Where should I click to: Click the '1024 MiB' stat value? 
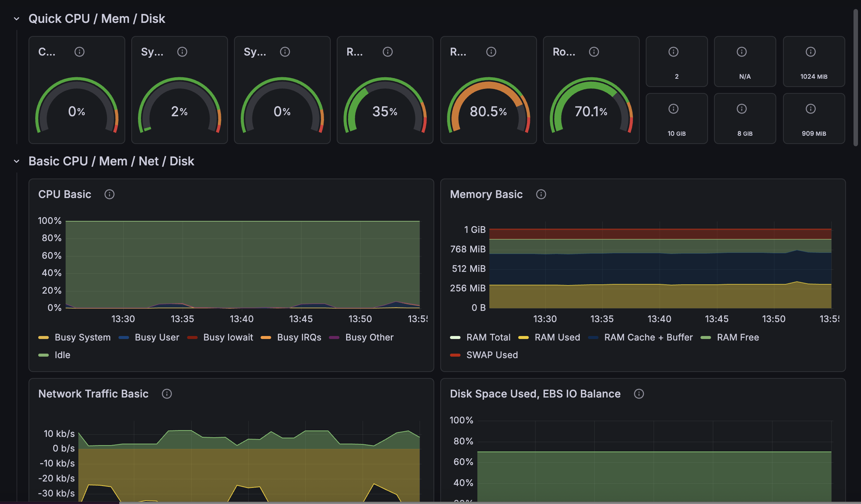click(814, 76)
